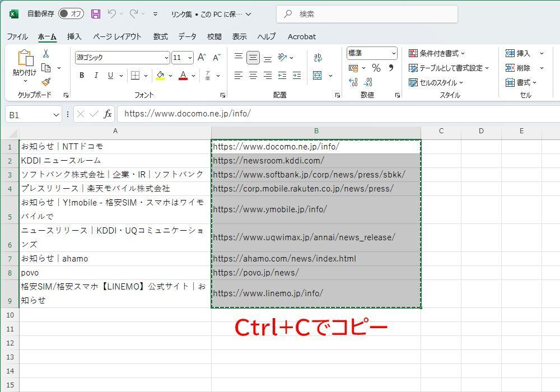
Task: Open the Alignment settings dialog launcher
Action: tap(338, 95)
